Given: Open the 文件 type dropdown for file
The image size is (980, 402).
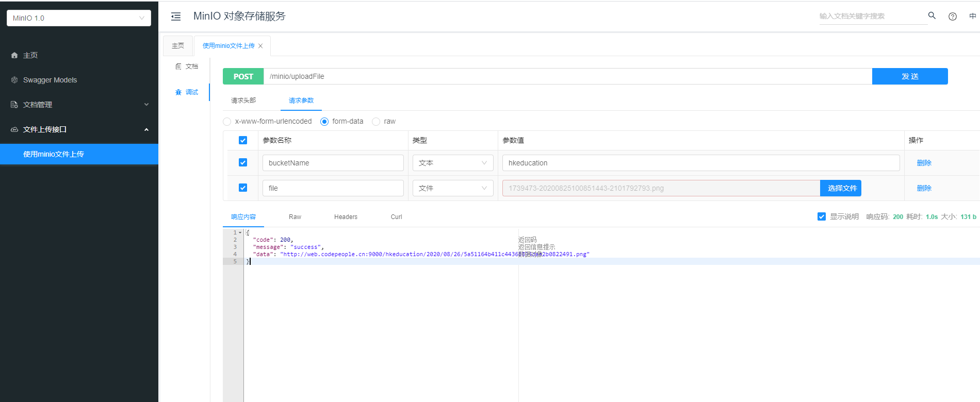Looking at the screenshot, I should pos(453,188).
